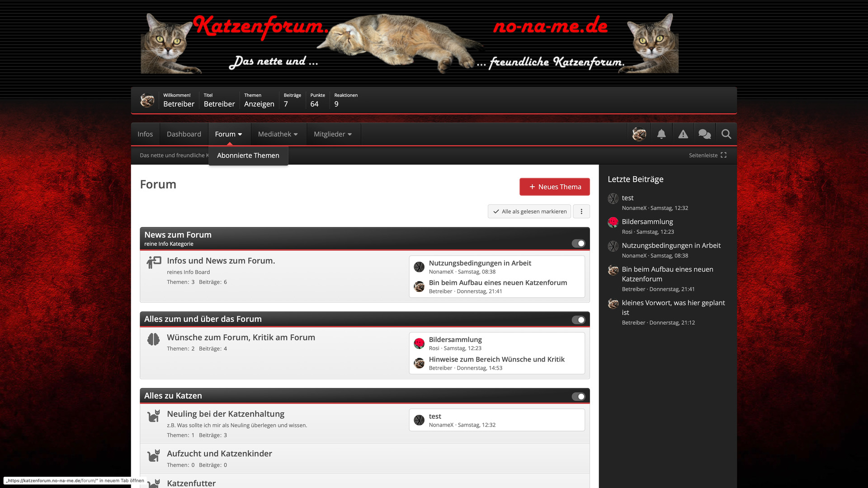
Task: Open the Bildersammlung post in Letzte Beiträge
Action: (x=647, y=222)
